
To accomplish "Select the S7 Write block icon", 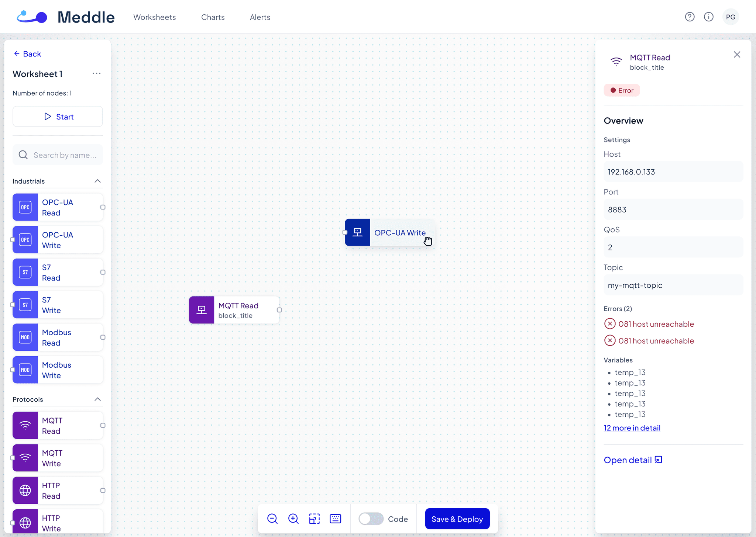I will pos(25,305).
